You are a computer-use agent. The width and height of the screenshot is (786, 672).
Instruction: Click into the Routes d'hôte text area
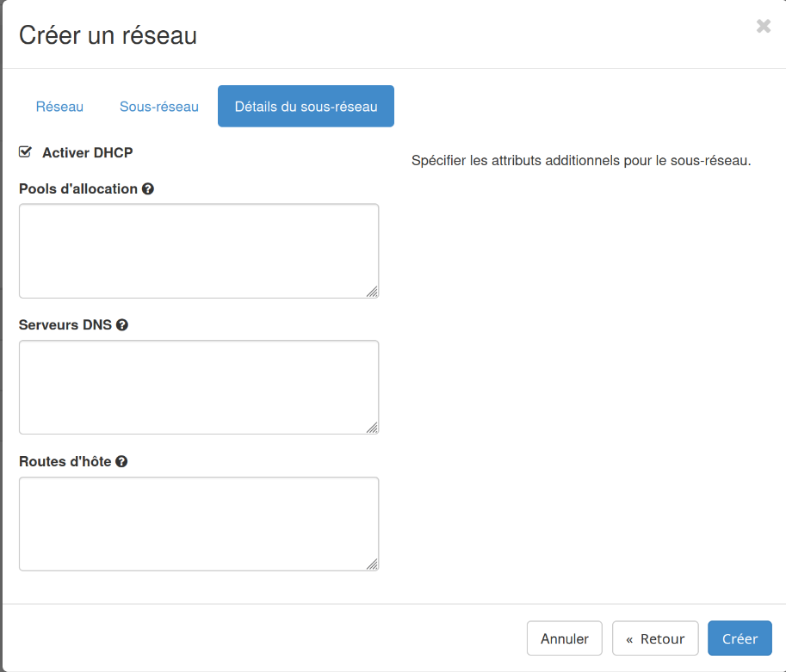[198, 523]
